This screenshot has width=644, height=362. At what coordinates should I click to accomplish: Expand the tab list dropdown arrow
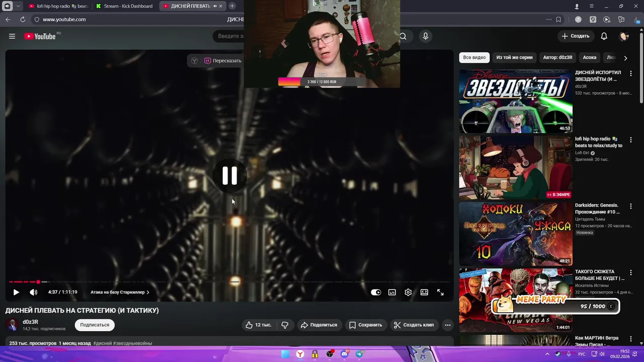click(x=18, y=6)
